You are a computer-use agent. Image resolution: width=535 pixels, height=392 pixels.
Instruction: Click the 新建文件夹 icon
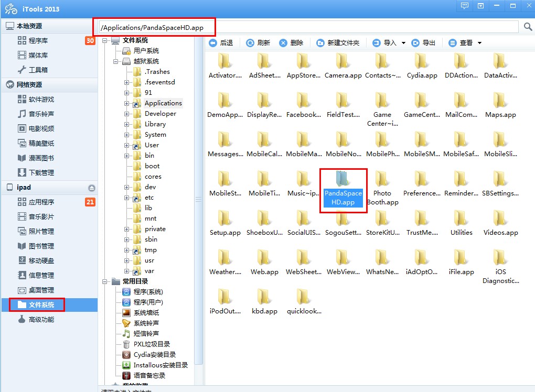click(x=320, y=43)
